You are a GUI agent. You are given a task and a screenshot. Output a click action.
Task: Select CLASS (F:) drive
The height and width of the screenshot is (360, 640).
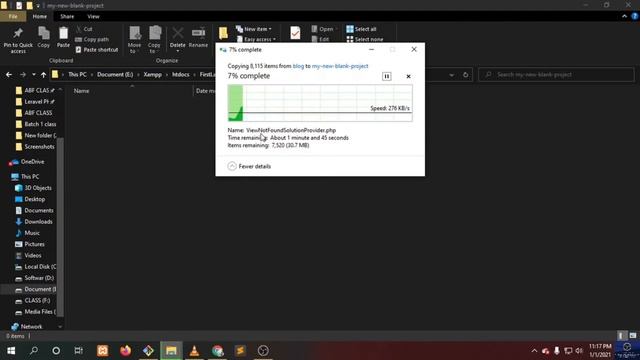[x=33, y=300]
